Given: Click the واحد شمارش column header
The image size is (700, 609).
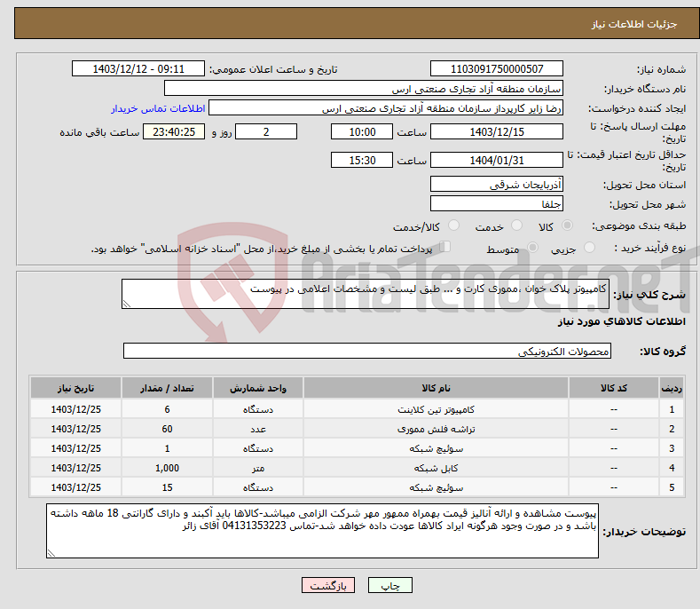Looking at the screenshot, I should [x=258, y=388].
